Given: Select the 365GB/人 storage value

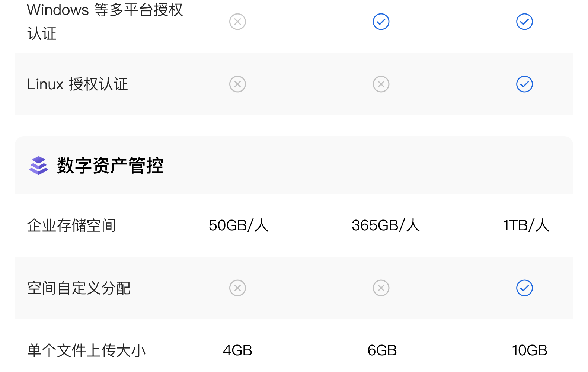Looking at the screenshot, I should point(386,225).
